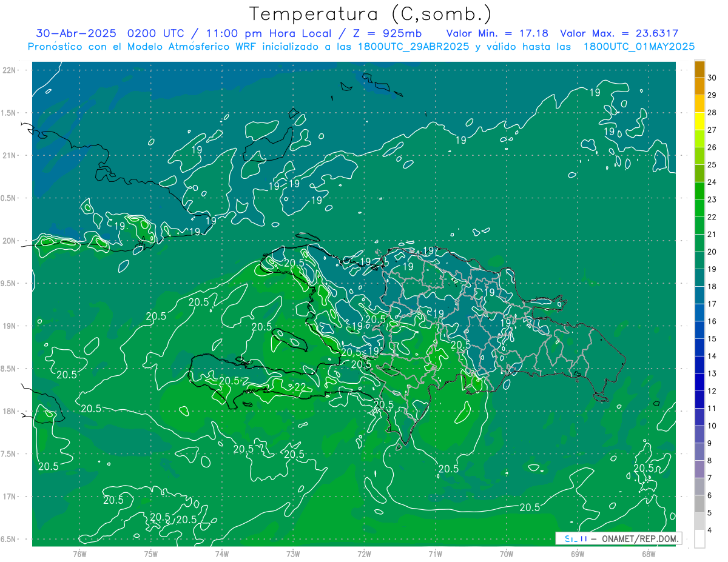Click the '69W' longitude axis label

[578, 554]
